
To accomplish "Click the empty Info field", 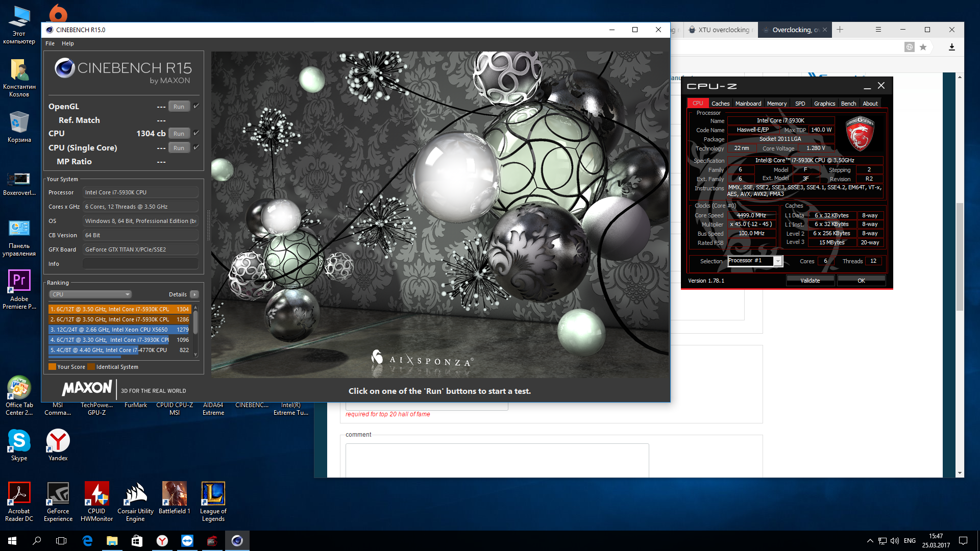I will (140, 264).
